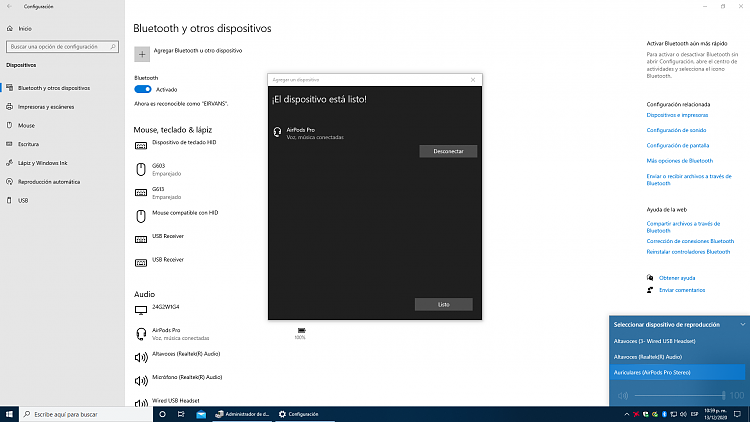Open Compartir archivos a través de Bluetooth help
This screenshot has width=750, height=422.
[x=683, y=227]
